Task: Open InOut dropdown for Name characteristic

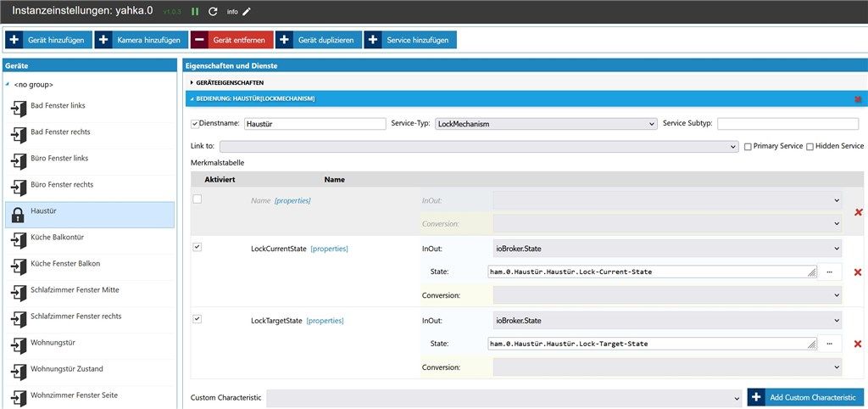Action: (668, 200)
